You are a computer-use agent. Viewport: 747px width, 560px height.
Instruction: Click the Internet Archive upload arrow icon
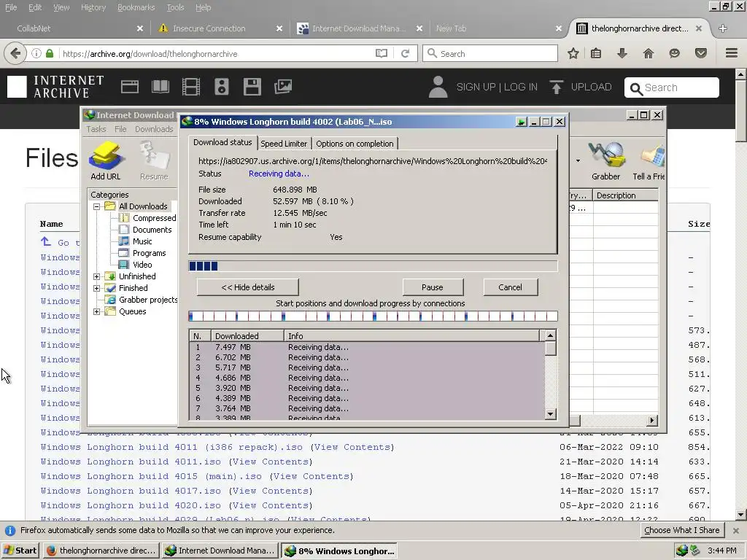click(556, 87)
